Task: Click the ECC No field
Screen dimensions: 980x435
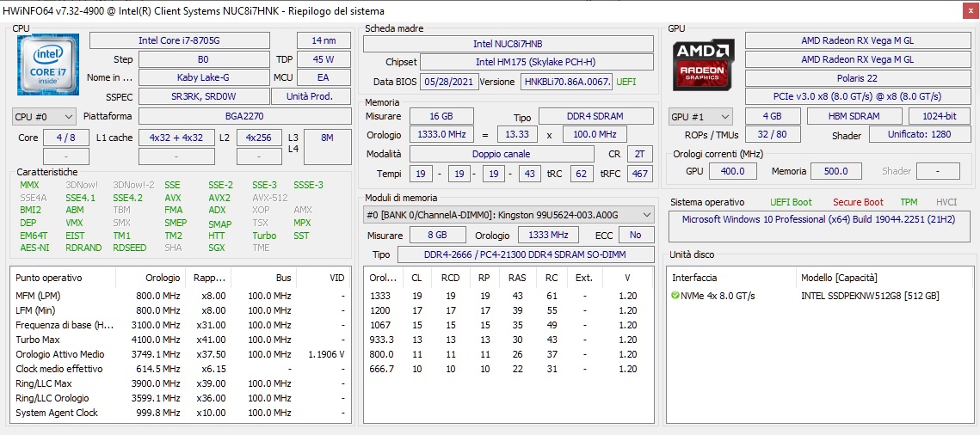Action: click(636, 235)
